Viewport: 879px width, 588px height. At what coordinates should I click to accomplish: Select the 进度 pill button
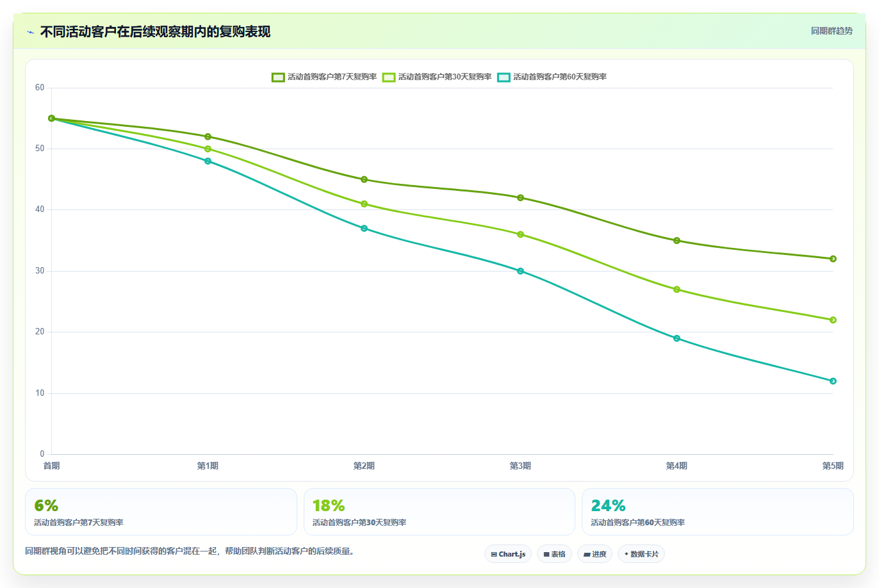pyautogui.click(x=595, y=554)
